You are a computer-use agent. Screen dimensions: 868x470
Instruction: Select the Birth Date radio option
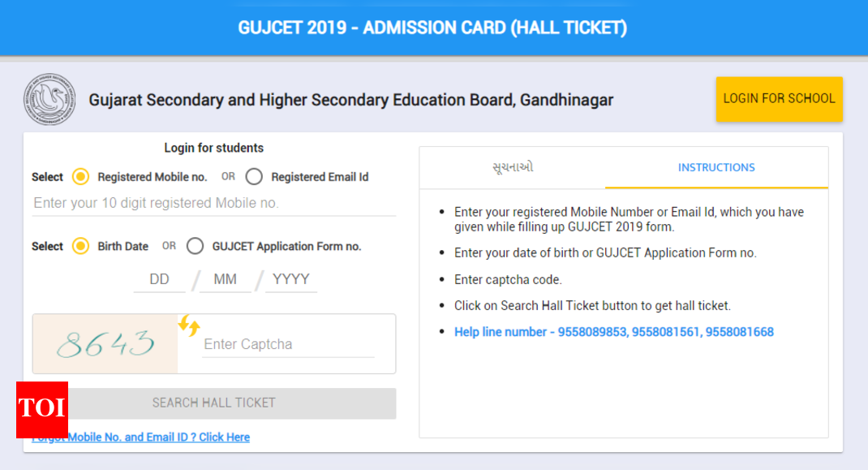pyautogui.click(x=80, y=246)
